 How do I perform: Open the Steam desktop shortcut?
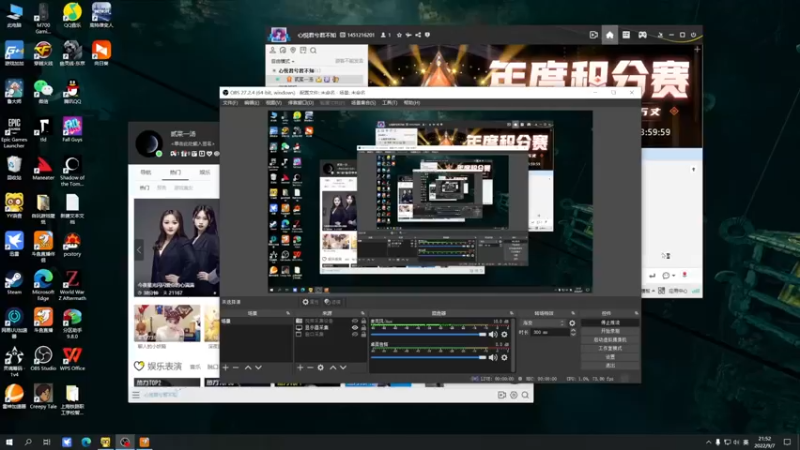pyautogui.click(x=14, y=283)
